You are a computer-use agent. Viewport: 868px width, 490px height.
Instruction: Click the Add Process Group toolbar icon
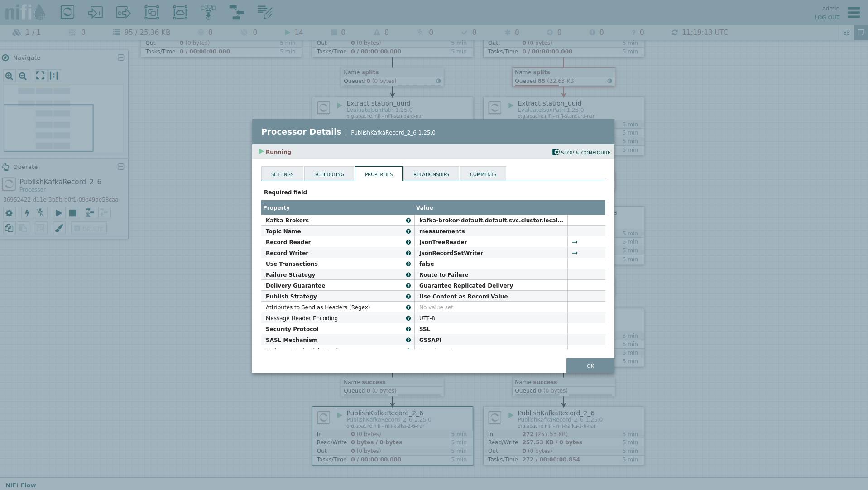pyautogui.click(x=152, y=12)
